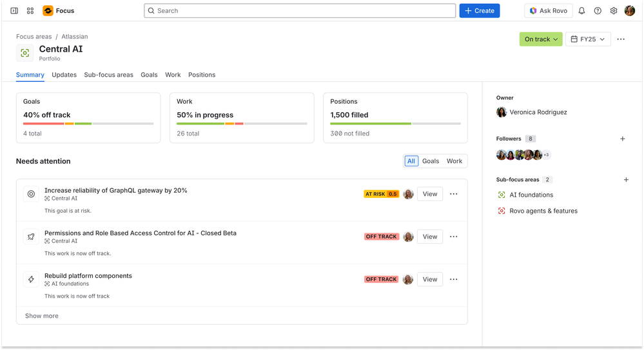The width and height of the screenshot is (644, 350).
Task: Go to Focus areas breadcrumb
Action: (x=34, y=37)
